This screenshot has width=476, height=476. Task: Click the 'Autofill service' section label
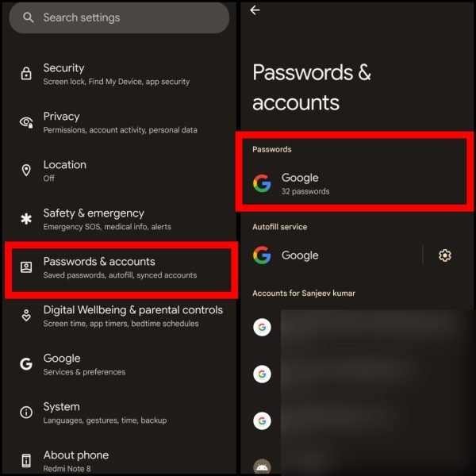point(279,227)
